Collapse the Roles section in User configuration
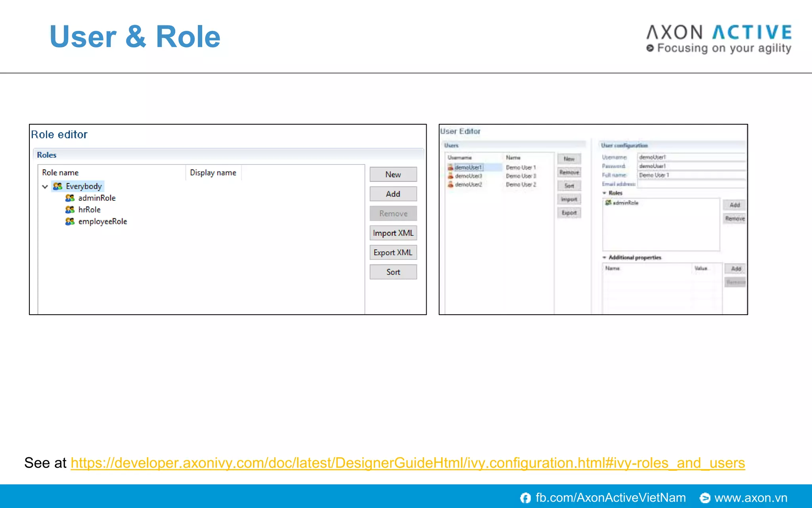The width and height of the screenshot is (812, 508). click(605, 193)
